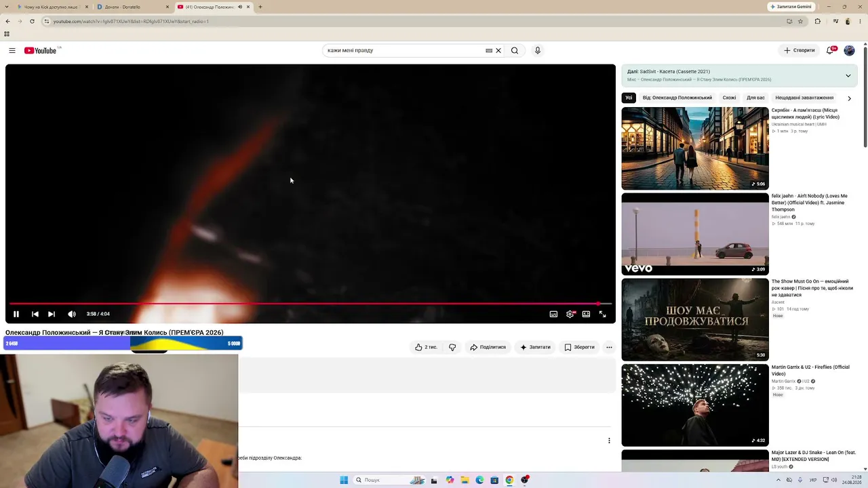Switch the УКР keyboard language indicator
Screen dimensions: 868x488
(x=813, y=480)
